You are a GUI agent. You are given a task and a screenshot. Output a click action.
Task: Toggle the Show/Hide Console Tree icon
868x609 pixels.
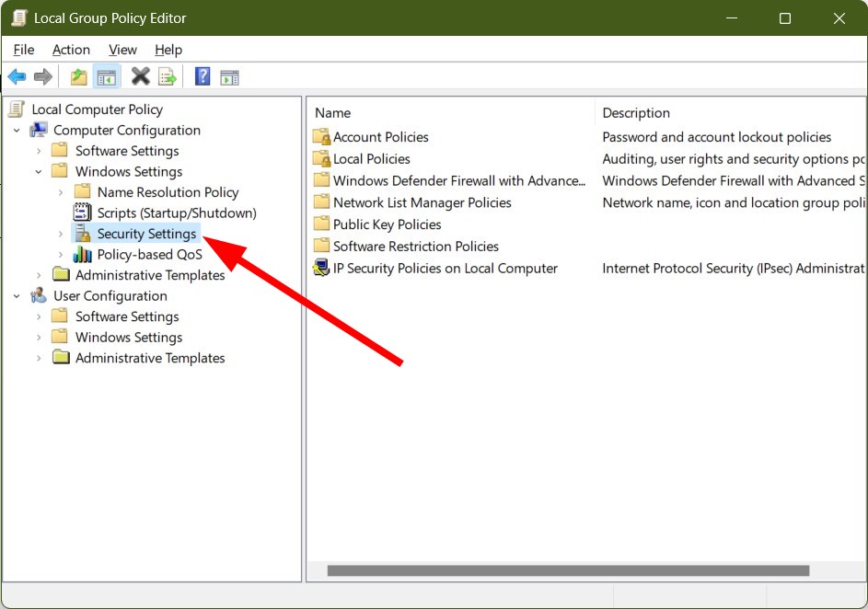(106, 76)
